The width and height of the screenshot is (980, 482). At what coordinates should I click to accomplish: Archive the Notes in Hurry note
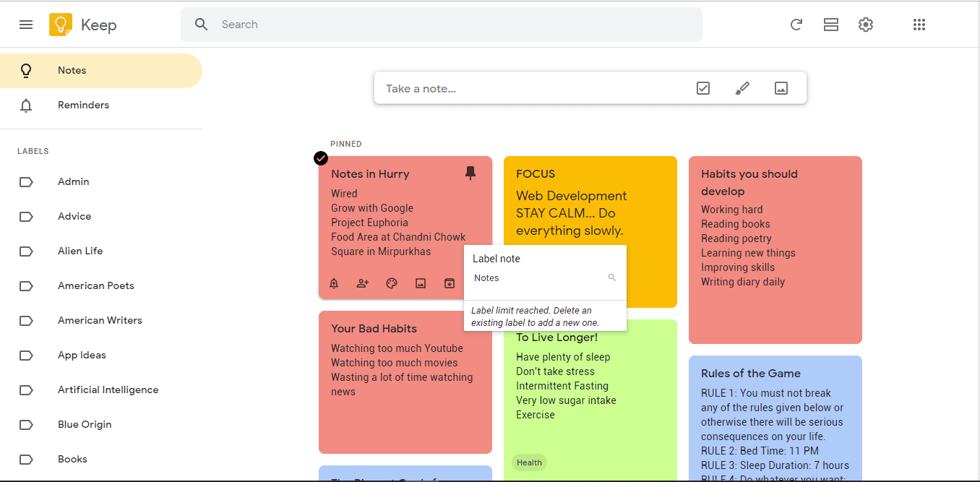[x=450, y=283]
